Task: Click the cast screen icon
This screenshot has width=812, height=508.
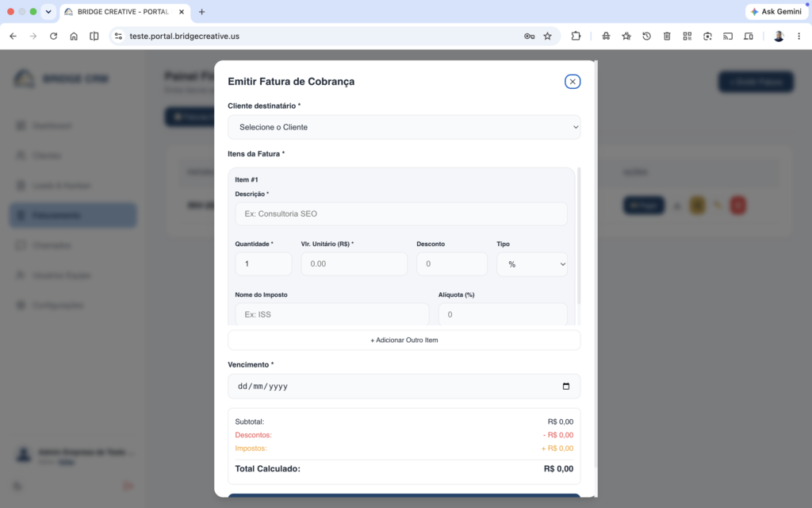Action: pos(728,37)
